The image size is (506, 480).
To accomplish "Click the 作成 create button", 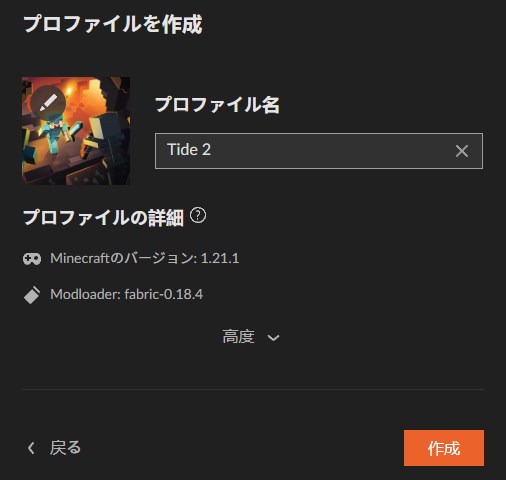I will (444, 448).
